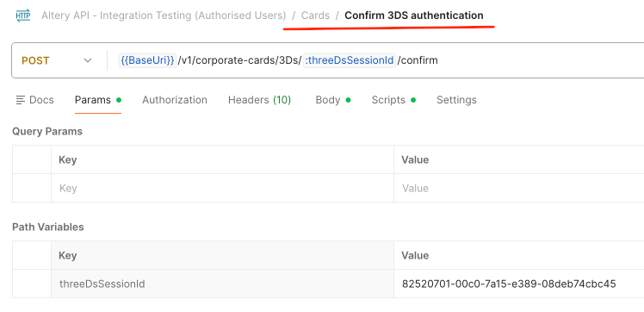
Task: Switch to the Authorization tab
Action: 175,100
